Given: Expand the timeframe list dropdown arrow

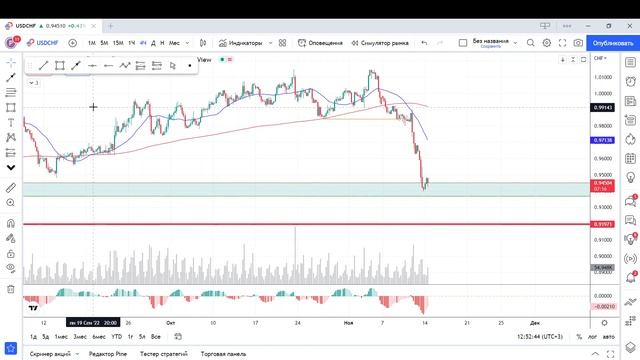Looking at the screenshot, I should (x=187, y=43).
